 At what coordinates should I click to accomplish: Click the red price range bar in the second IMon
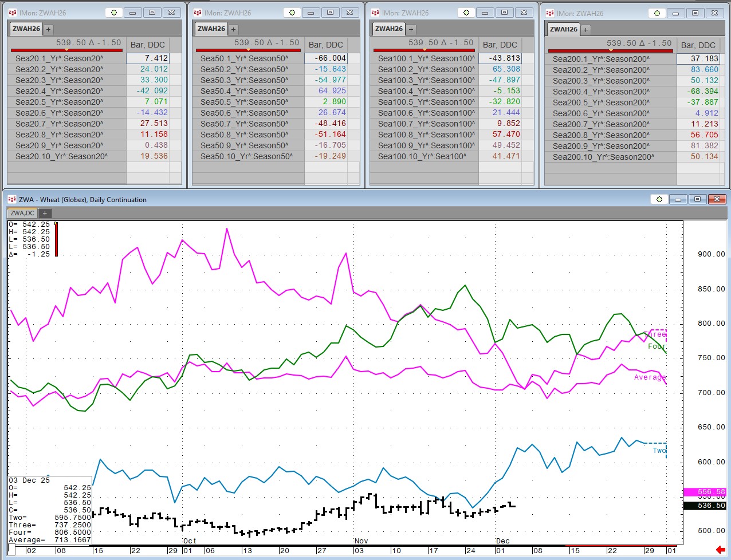247,50
